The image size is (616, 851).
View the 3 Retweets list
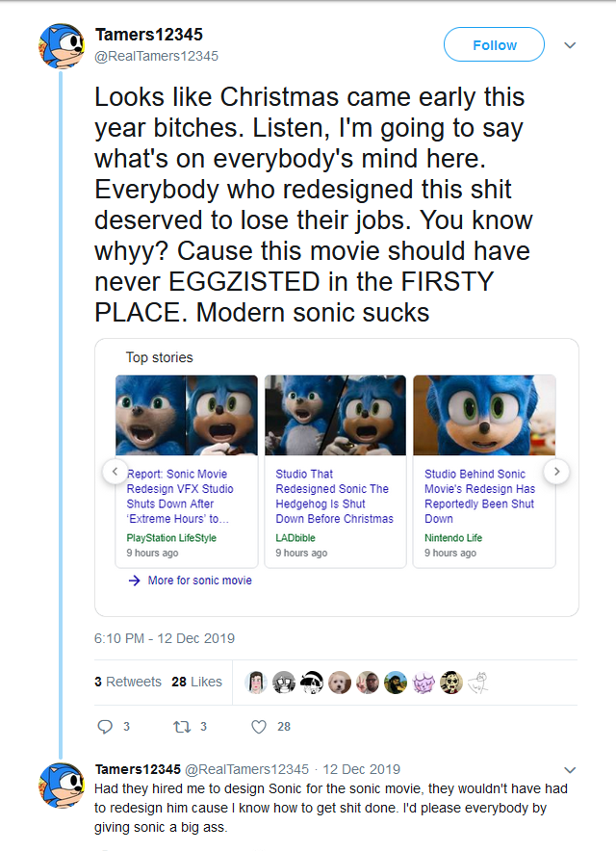[x=128, y=682]
